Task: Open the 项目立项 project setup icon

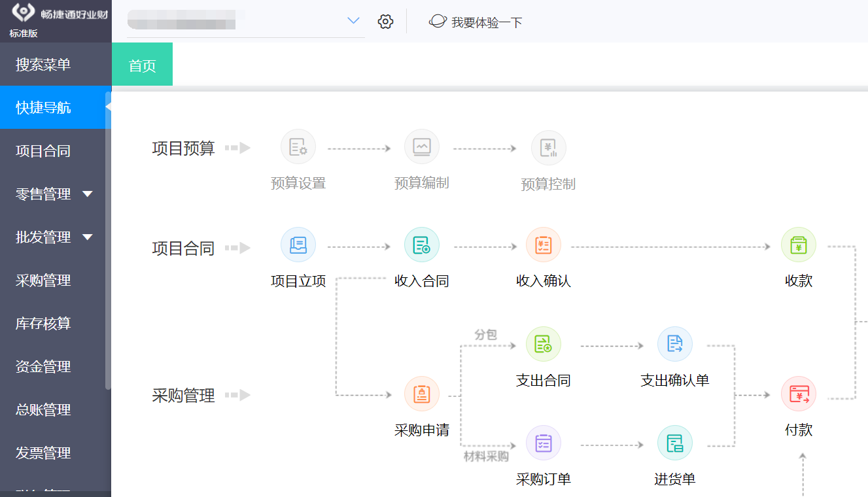Action: pyautogui.click(x=298, y=245)
